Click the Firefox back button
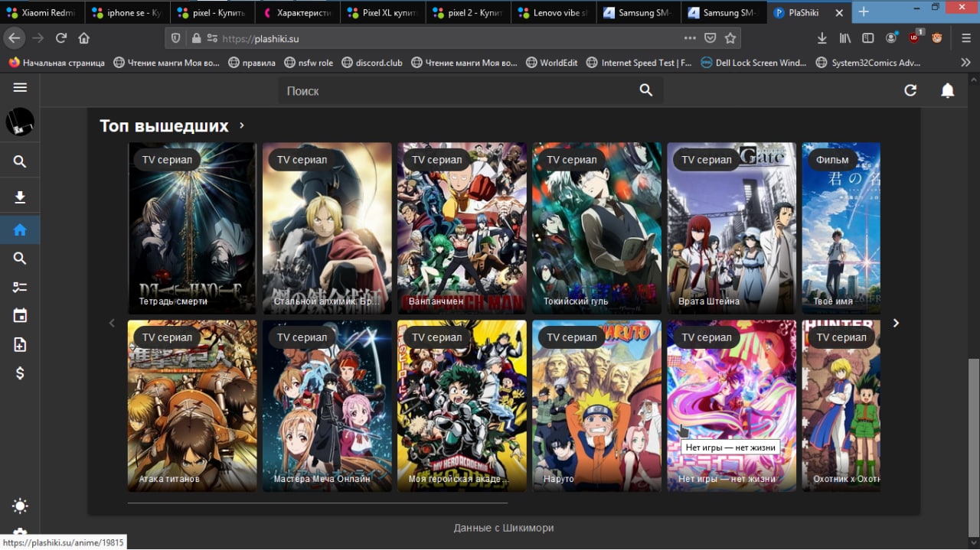This screenshot has width=980, height=550. tap(14, 37)
